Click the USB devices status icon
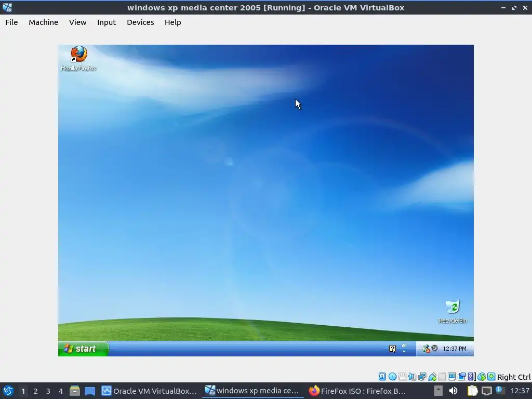Viewport: 532px width, 399px height. 432,377
